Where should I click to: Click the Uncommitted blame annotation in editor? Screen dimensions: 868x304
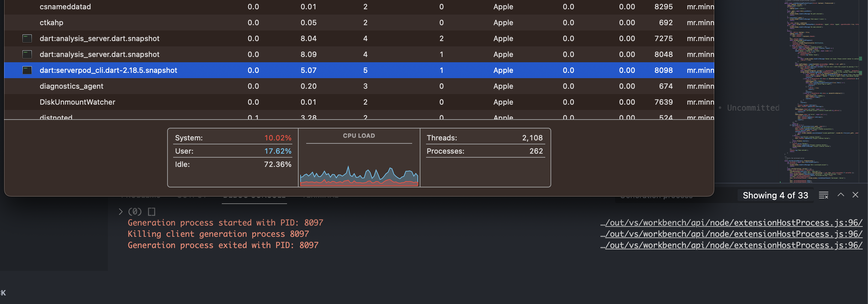coord(753,108)
